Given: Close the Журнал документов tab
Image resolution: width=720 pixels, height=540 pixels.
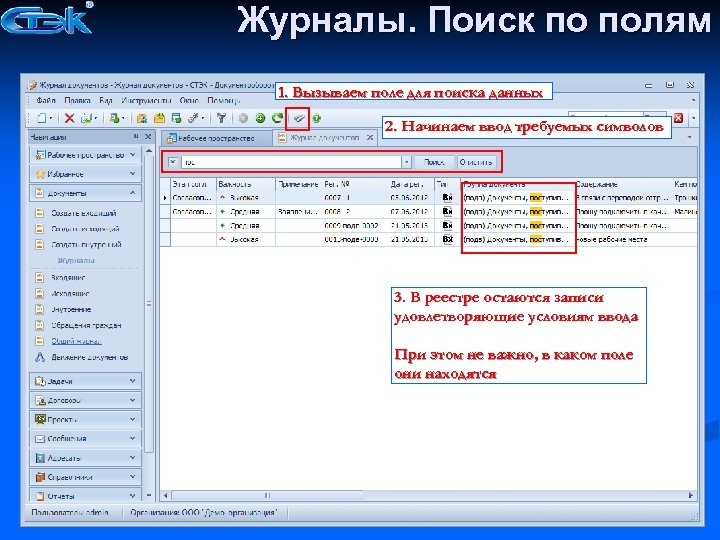Looking at the screenshot, I should pos(370,137).
